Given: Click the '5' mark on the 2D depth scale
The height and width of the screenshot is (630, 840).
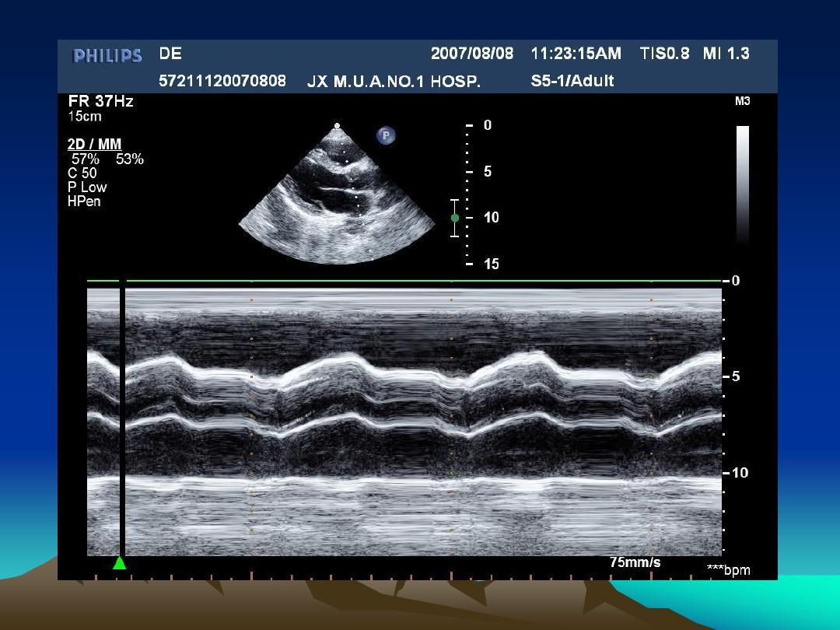Looking at the screenshot, I should pos(488,171).
